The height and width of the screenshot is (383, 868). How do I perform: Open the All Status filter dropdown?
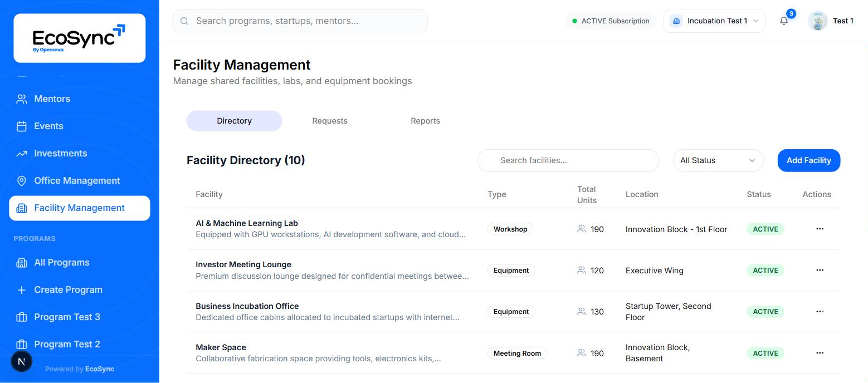[x=718, y=160]
